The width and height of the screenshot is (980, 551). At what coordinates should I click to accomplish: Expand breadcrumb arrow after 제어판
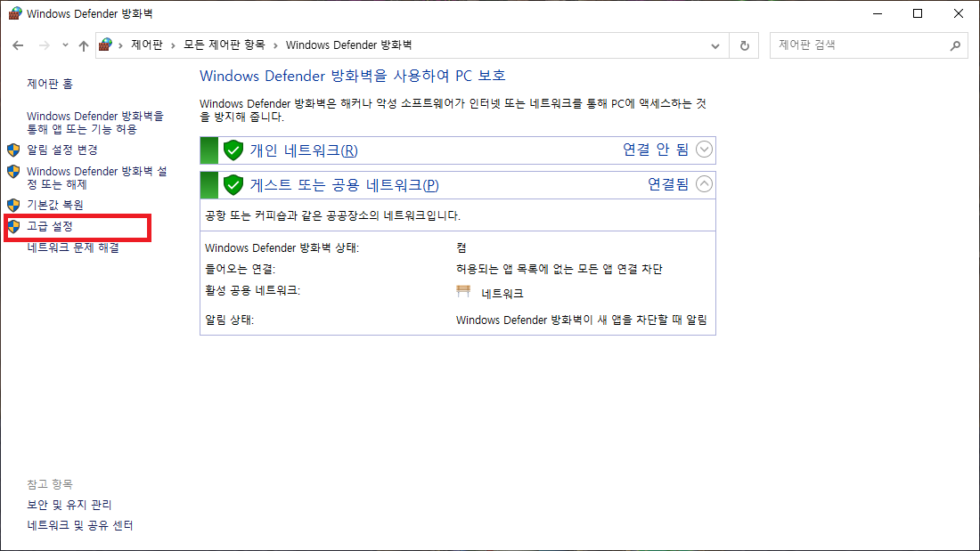pyautogui.click(x=173, y=45)
